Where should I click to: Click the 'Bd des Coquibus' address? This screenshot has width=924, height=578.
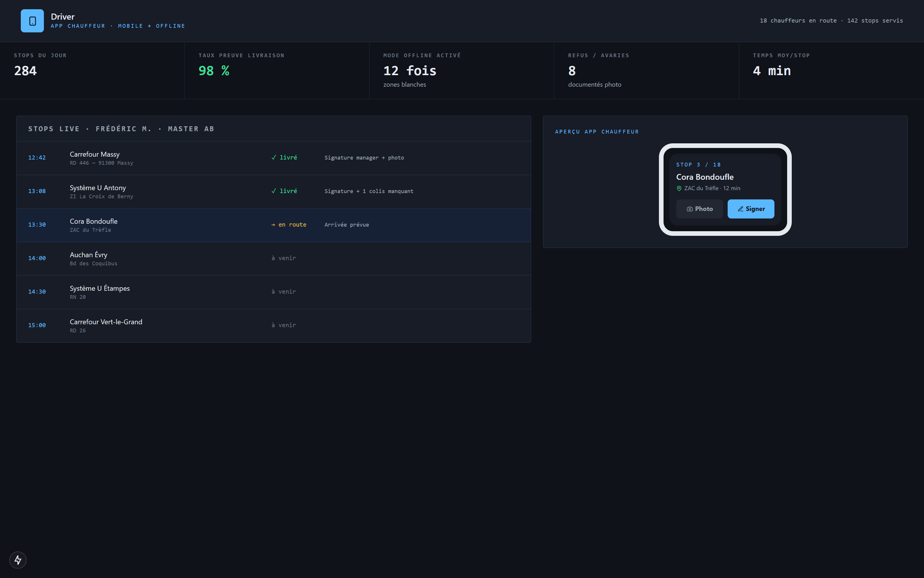94,264
